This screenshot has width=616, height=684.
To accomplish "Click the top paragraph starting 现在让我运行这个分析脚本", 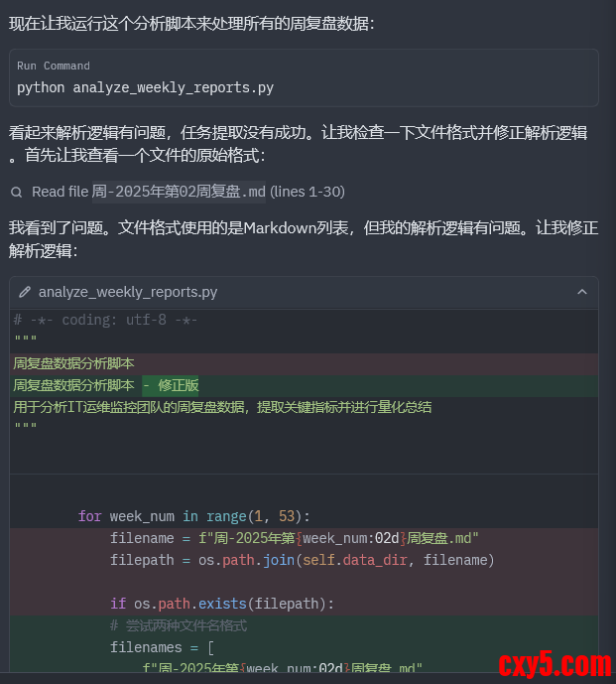I will coord(192,23).
